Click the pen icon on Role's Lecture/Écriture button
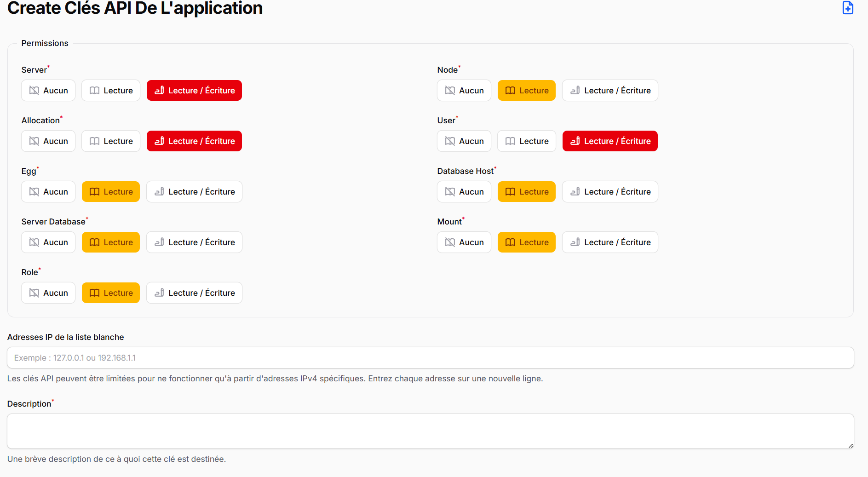This screenshot has height=477, width=868. 159,293
